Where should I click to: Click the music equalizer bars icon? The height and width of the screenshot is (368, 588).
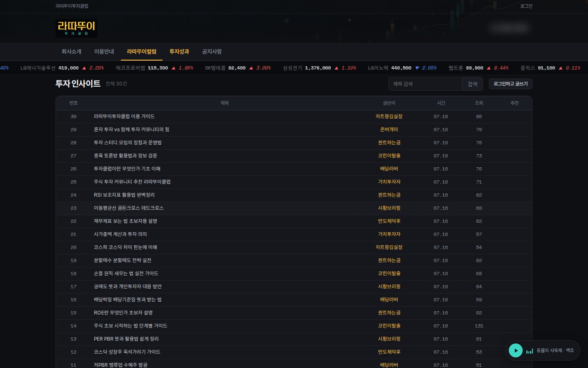tap(530, 351)
